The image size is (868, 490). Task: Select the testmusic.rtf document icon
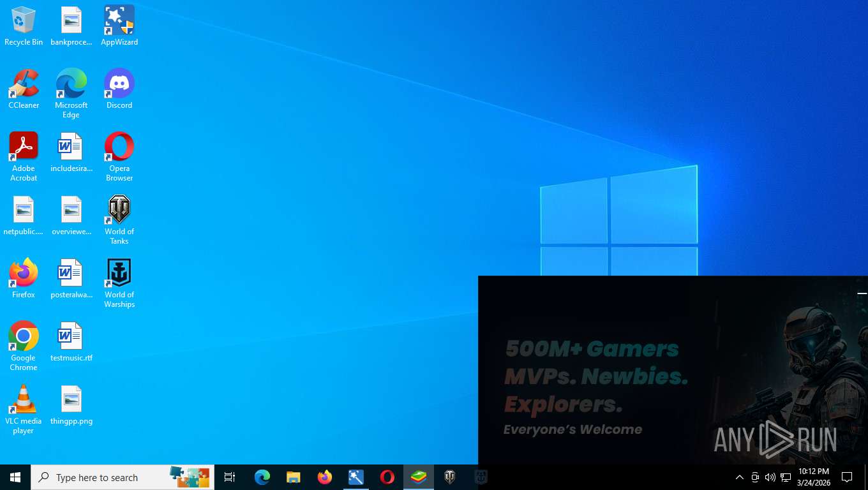(71, 342)
